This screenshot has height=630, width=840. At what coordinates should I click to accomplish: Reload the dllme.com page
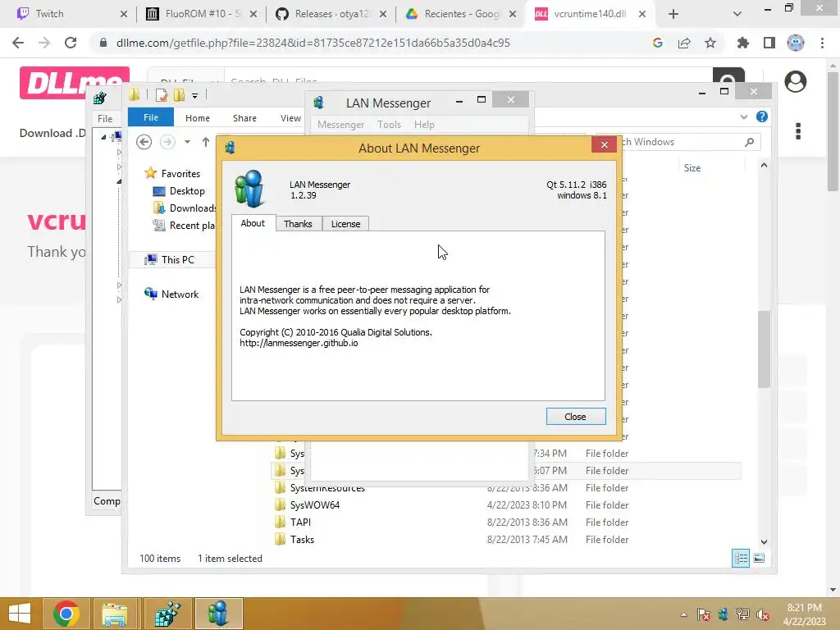coord(71,43)
